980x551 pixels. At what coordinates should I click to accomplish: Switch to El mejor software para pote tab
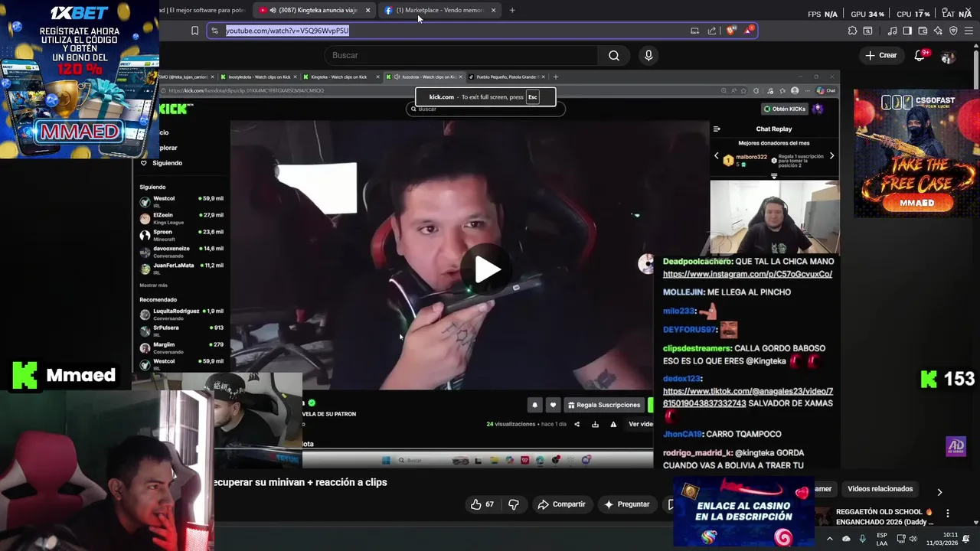tap(203, 10)
